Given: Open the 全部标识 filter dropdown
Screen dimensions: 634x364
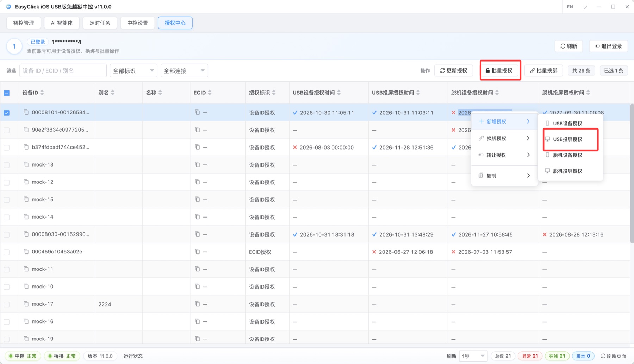Looking at the screenshot, I should [x=133, y=70].
